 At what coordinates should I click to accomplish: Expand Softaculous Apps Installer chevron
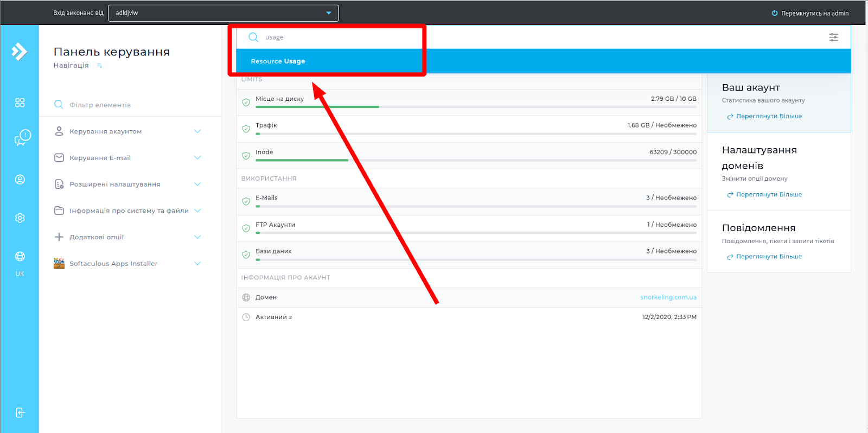tap(197, 263)
